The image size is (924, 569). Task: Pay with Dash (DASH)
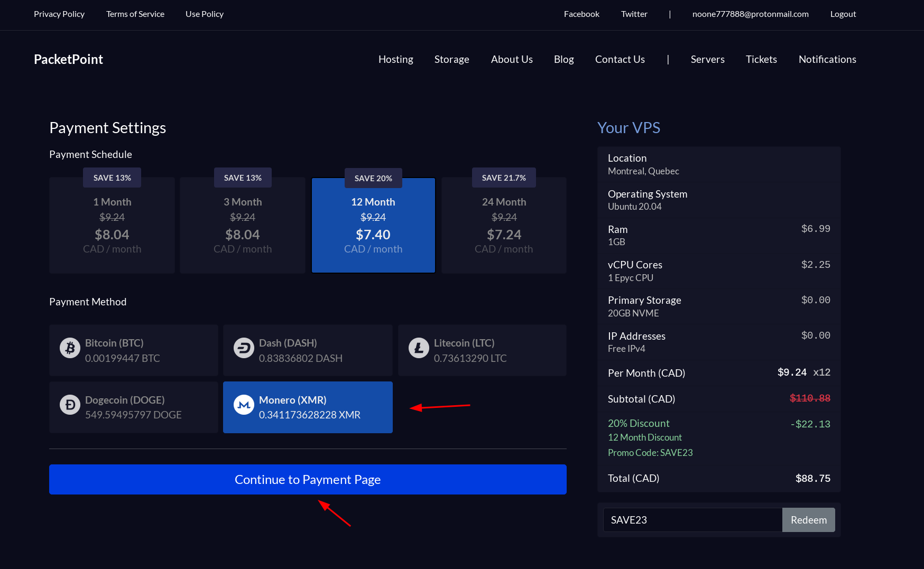[308, 350]
